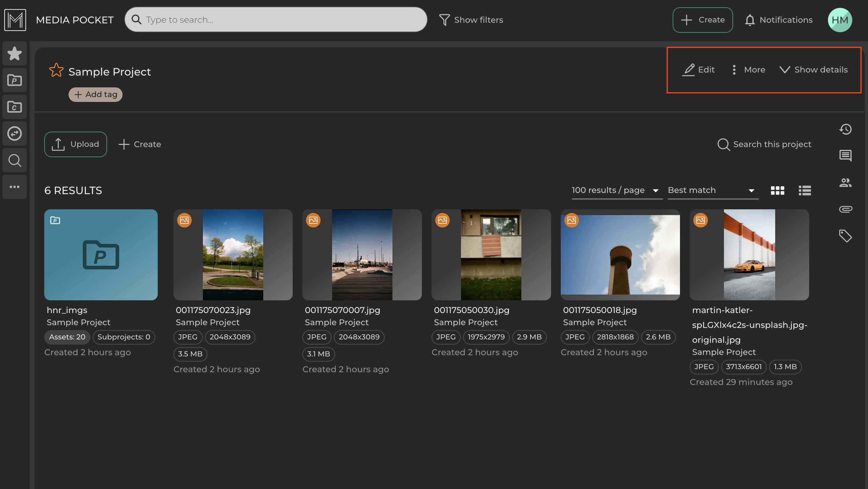Image resolution: width=868 pixels, height=489 pixels.
Task: Open the comments panel icon
Action: [845, 156]
